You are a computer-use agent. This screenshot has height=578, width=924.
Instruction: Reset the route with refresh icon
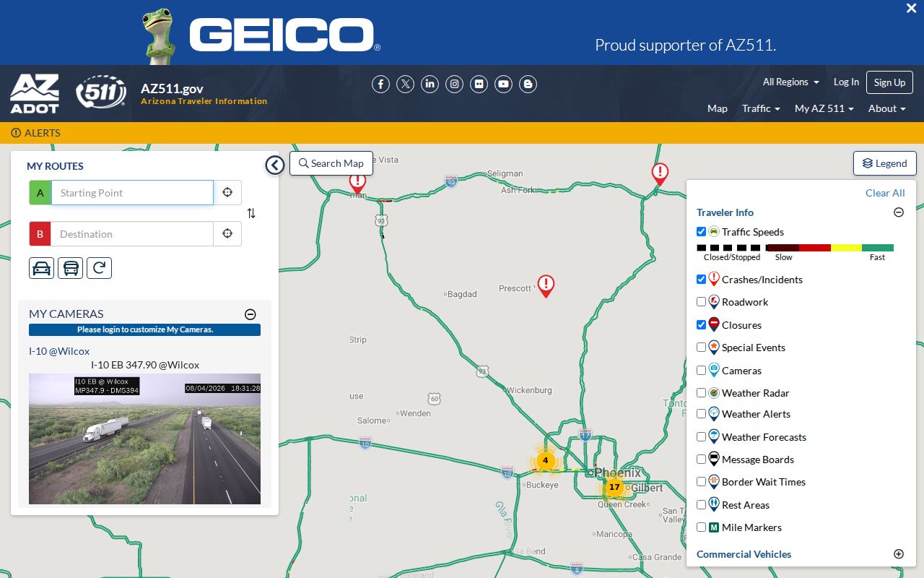click(100, 268)
